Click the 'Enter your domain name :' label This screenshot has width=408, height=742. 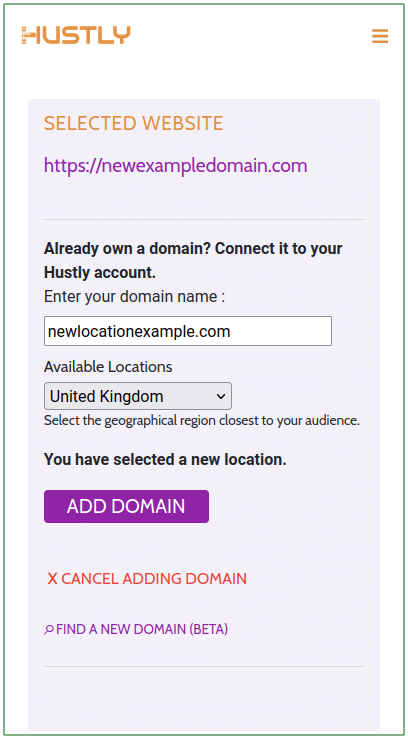tap(134, 297)
